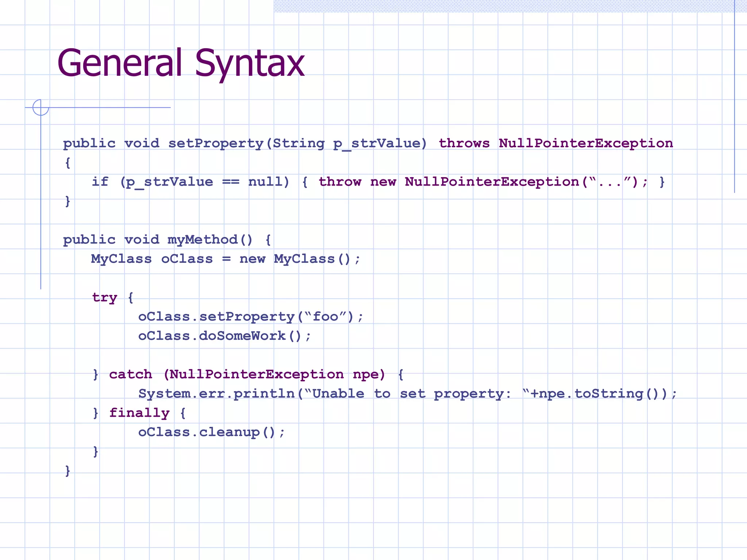Image resolution: width=747 pixels, height=560 pixels.
Task: Click the 'try' keyword
Action: (x=105, y=298)
